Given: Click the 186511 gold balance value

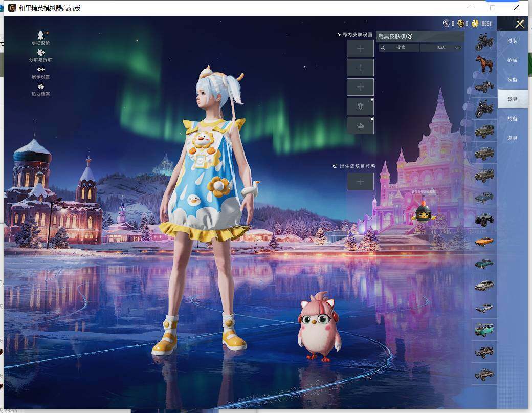Looking at the screenshot, I should (486, 24).
